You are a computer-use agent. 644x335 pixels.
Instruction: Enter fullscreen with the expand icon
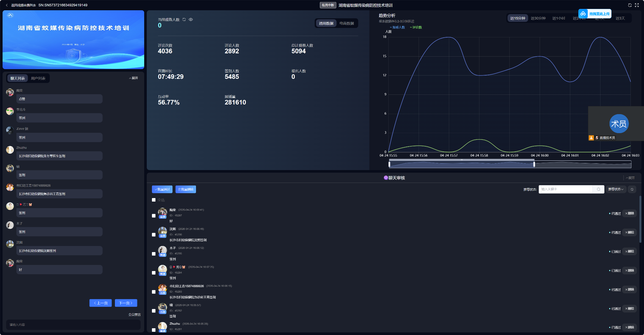(x=637, y=5)
